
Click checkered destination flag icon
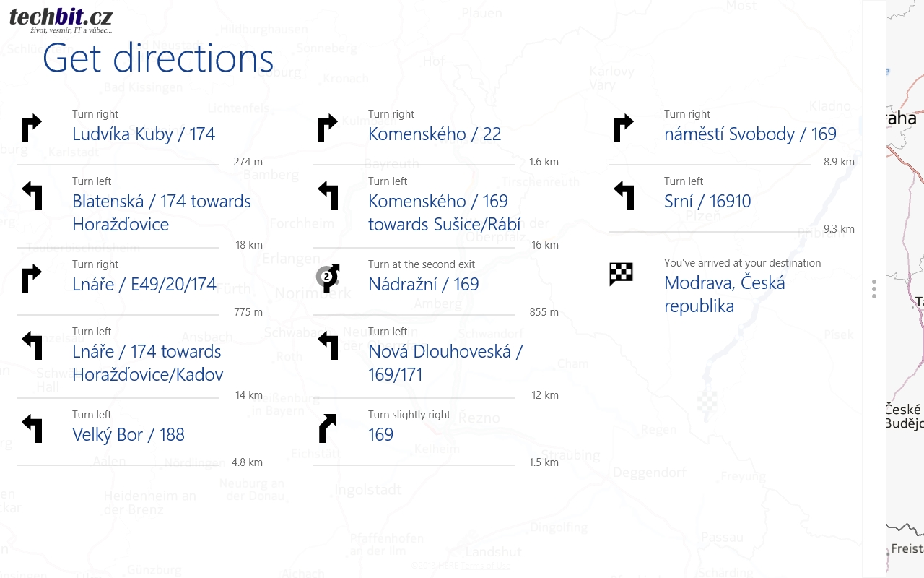pos(621,274)
